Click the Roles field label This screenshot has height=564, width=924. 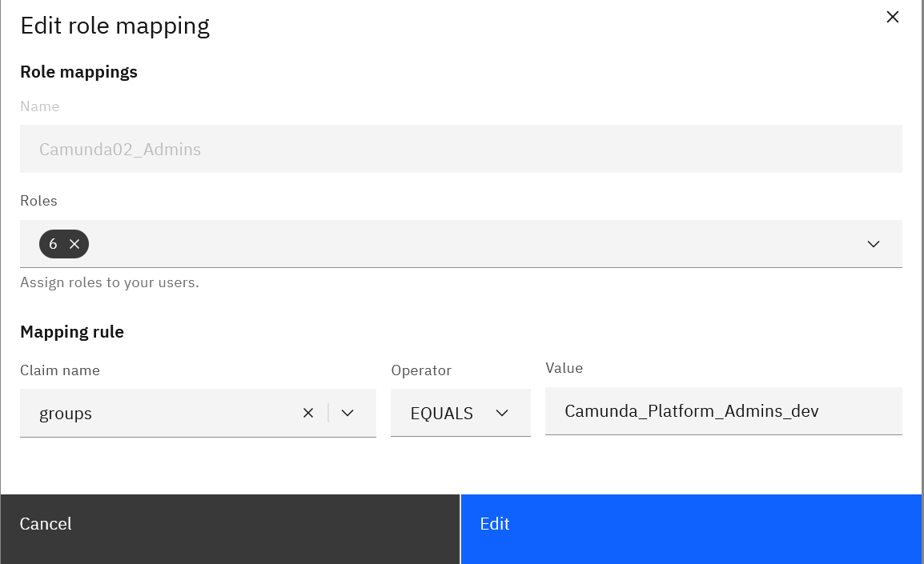38,201
